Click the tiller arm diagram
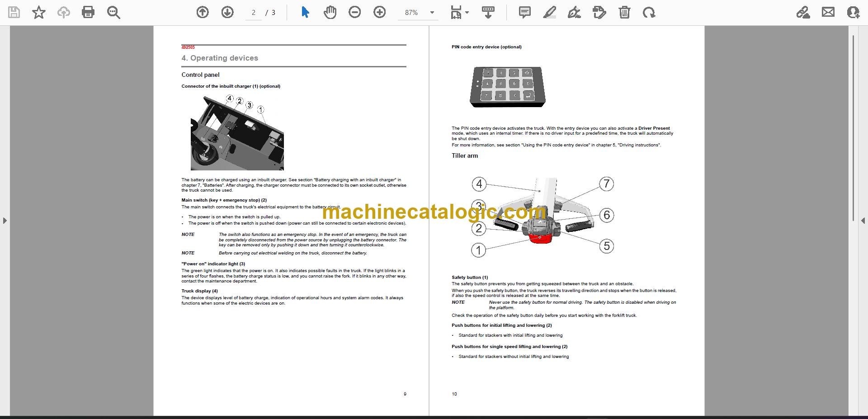 click(x=542, y=217)
